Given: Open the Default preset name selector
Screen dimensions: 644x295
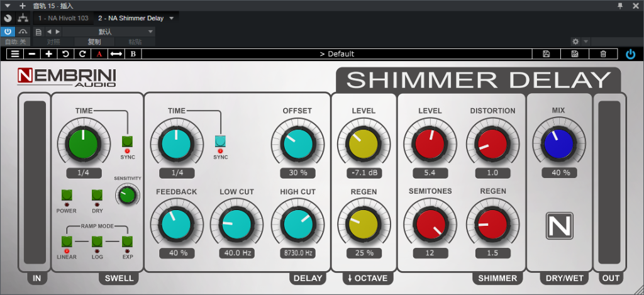Looking at the screenshot, I should click(x=337, y=54).
